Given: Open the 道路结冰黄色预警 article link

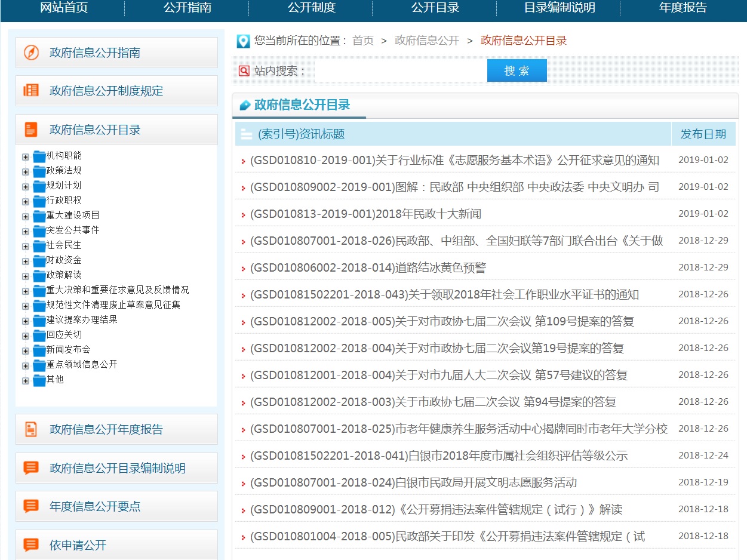Looking at the screenshot, I should click(368, 267).
